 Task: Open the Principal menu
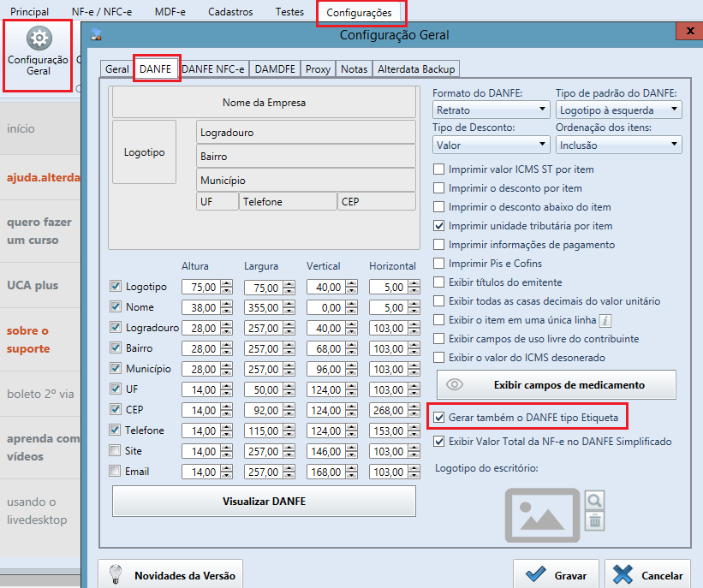click(30, 12)
